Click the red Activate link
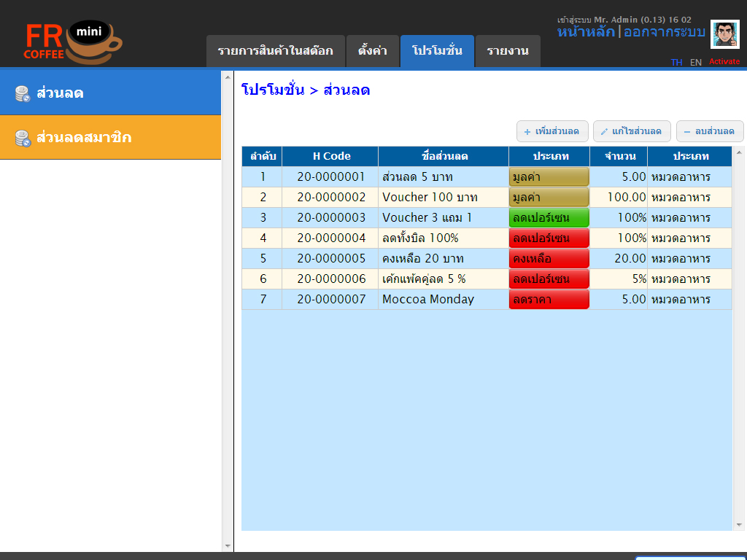This screenshot has height=560, width=747. click(724, 61)
